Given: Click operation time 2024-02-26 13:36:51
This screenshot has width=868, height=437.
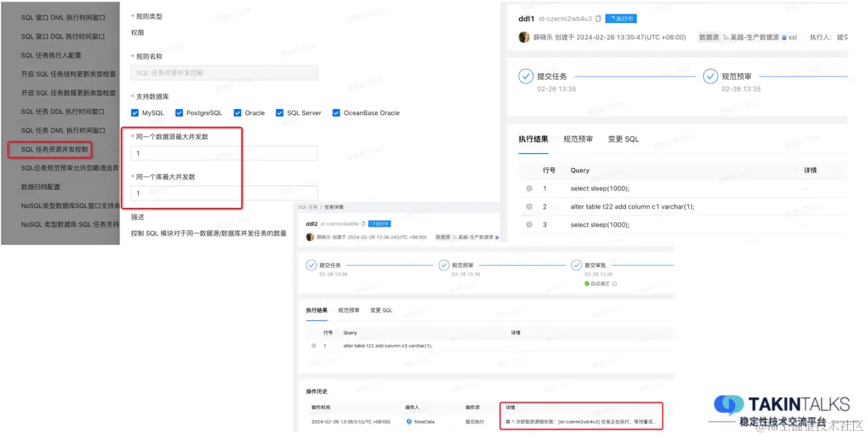Looking at the screenshot, I should point(351,421).
